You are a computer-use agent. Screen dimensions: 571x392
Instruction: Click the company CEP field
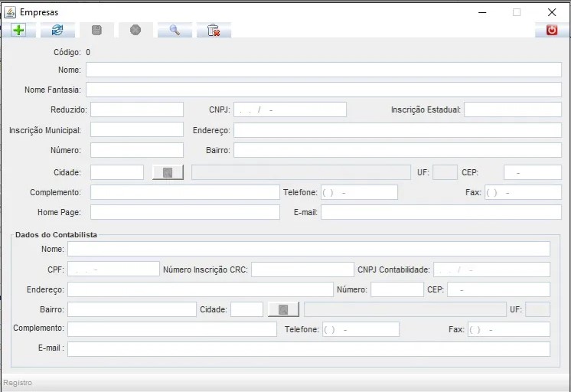(532, 172)
